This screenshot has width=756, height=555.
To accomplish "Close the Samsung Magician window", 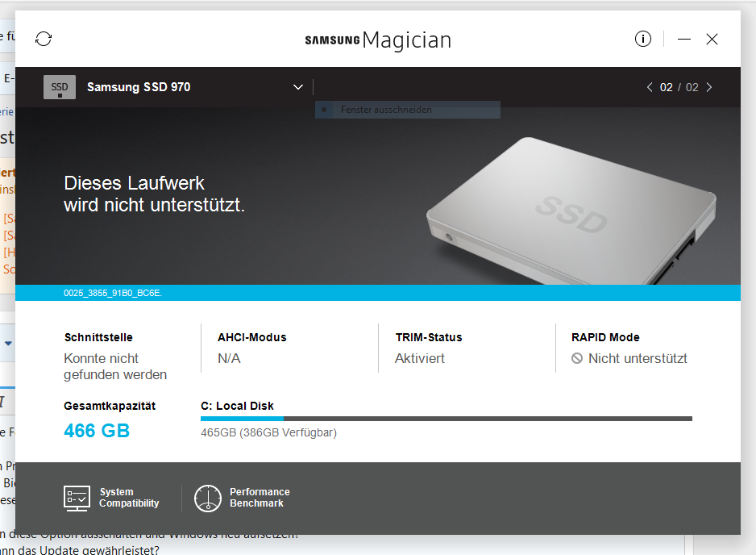I will 712,39.
